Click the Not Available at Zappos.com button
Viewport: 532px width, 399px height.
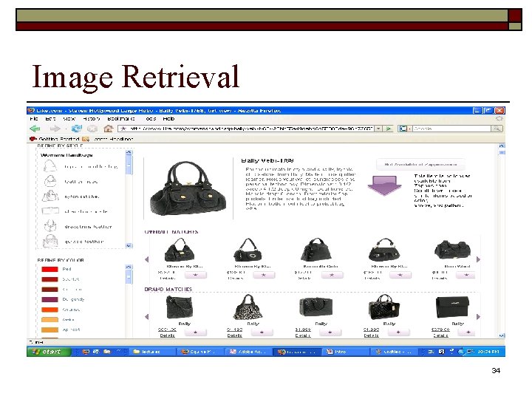pos(420,164)
